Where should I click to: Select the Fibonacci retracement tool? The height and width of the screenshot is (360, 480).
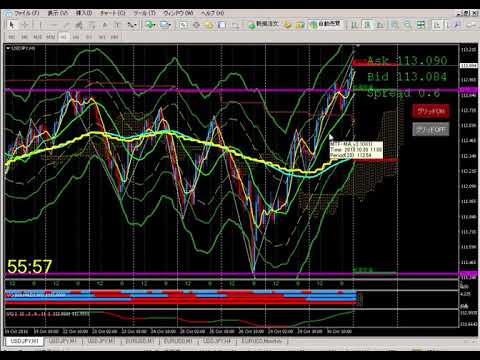point(92,25)
